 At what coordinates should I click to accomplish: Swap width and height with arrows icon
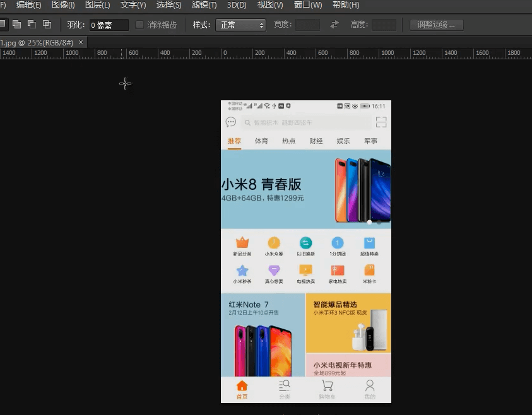(334, 25)
